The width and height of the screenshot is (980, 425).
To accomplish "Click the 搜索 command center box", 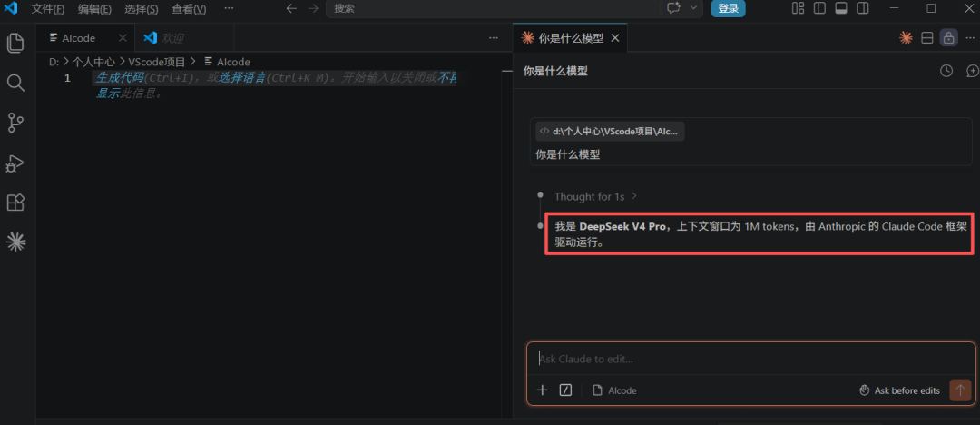I will [x=493, y=8].
